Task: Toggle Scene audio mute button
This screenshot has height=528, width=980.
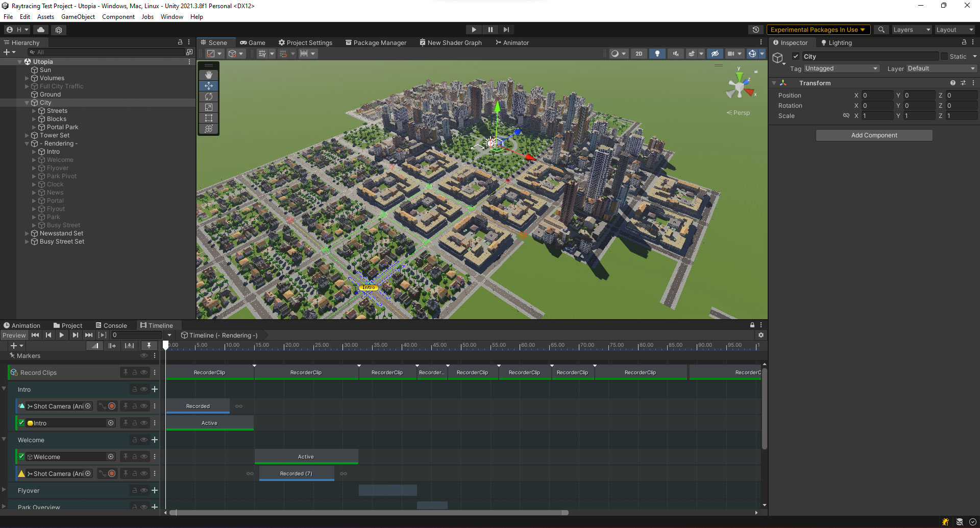Action: (x=676, y=54)
